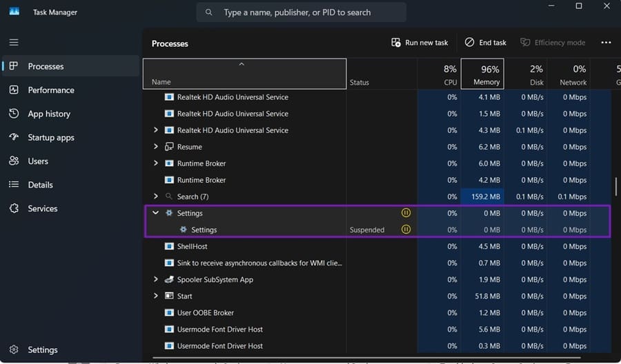Select the ShellHost process row
The image size is (621, 364).
[x=376, y=246]
